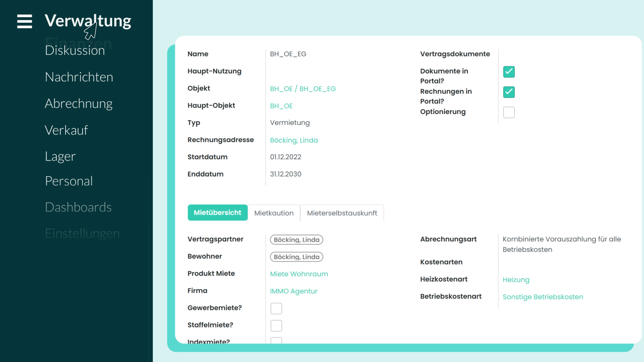
Task: Uncheck Dokumente in Portal checkbox
Action: (509, 72)
